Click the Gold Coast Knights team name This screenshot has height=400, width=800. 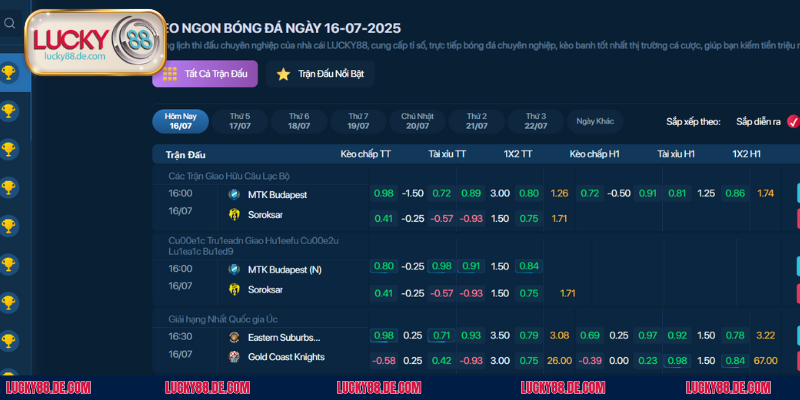pos(285,357)
